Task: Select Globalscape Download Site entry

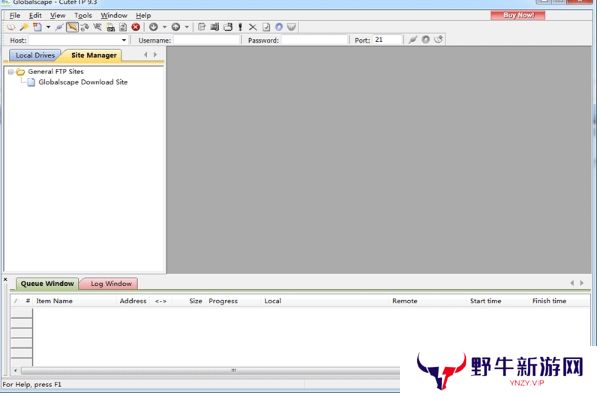Action: 83,82
